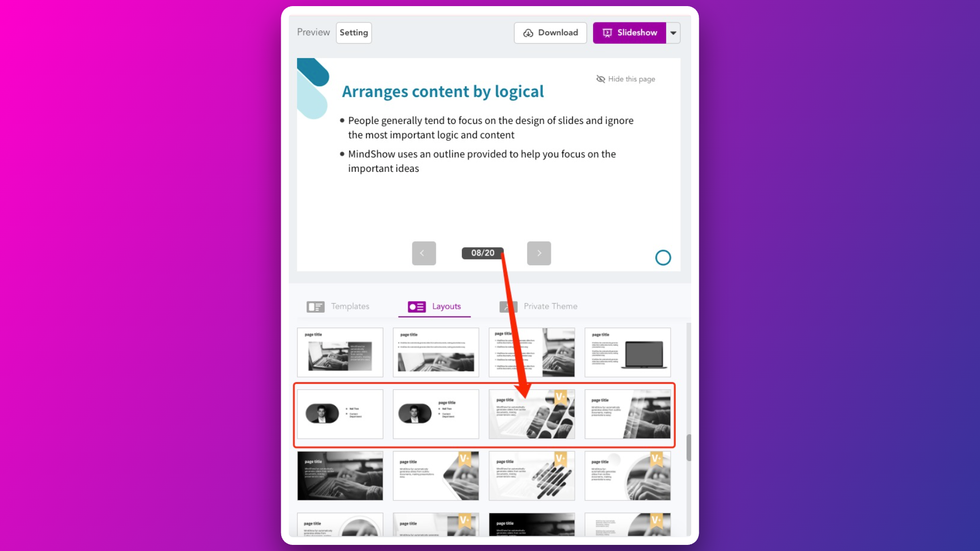This screenshot has height=551, width=980.
Task: Switch to the Setting tab
Action: click(x=353, y=32)
